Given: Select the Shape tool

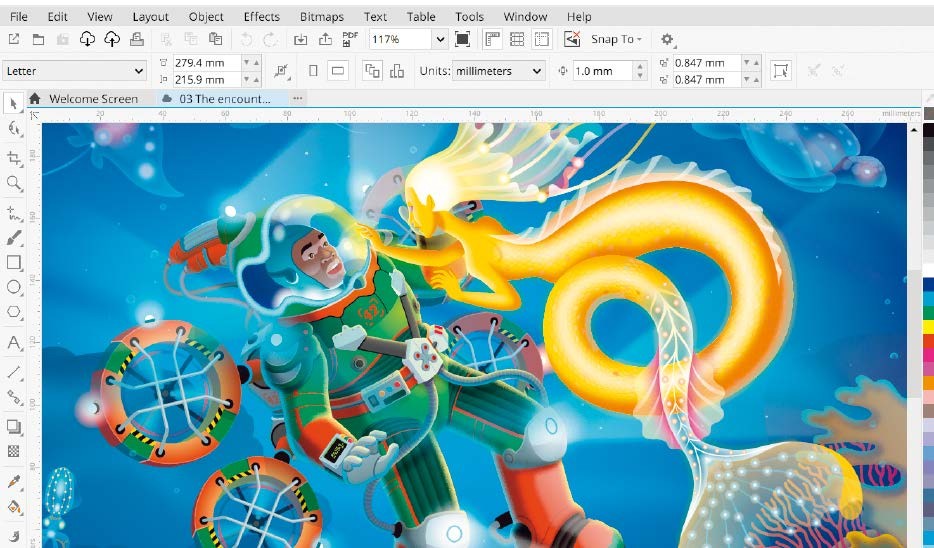Looking at the screenshot, I should (14, 129).
